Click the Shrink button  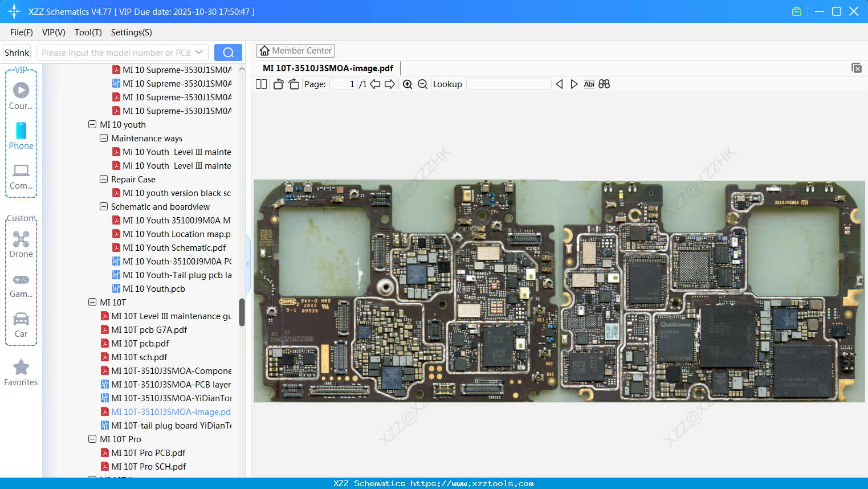point(17,52)
